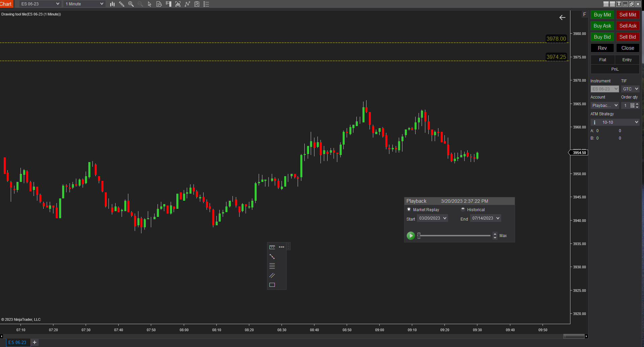644x347 pixels.
Task: Select the Market Replay radio button
Action: 409,209
